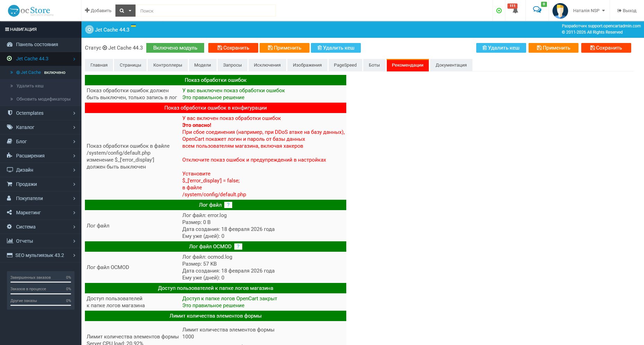Click the left Удалить кеш button
Screen dimensions: 644x345
point(336,48)
